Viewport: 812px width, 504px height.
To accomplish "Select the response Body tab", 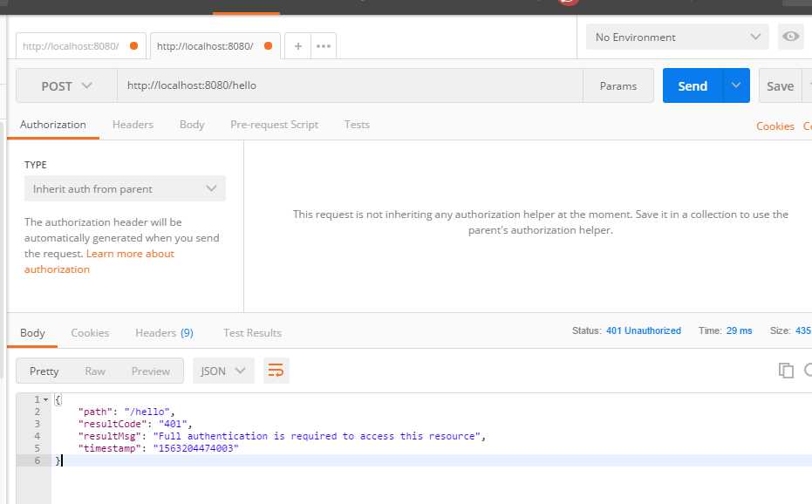I will click(x=32, y=333).
